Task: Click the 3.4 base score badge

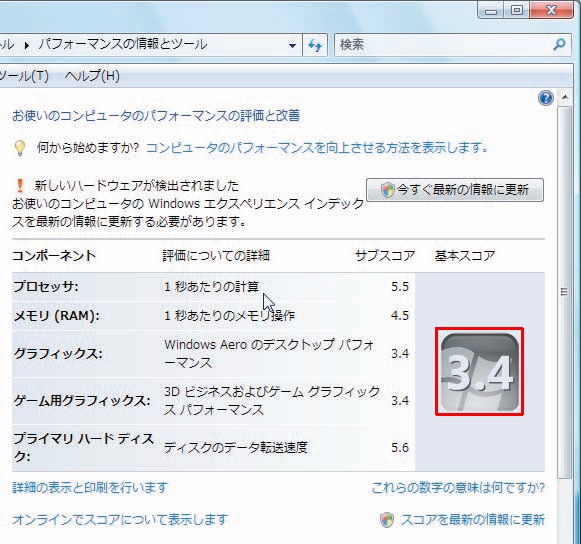Action: pyautogui.click(x=479, y=371)
